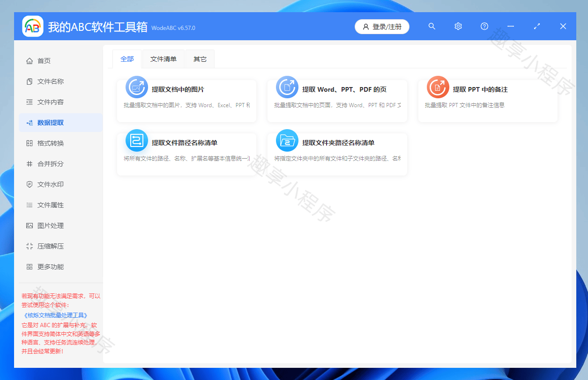Open the 提取文件夹路径名称清单 title
588x380 pixels.
(338, 143)
